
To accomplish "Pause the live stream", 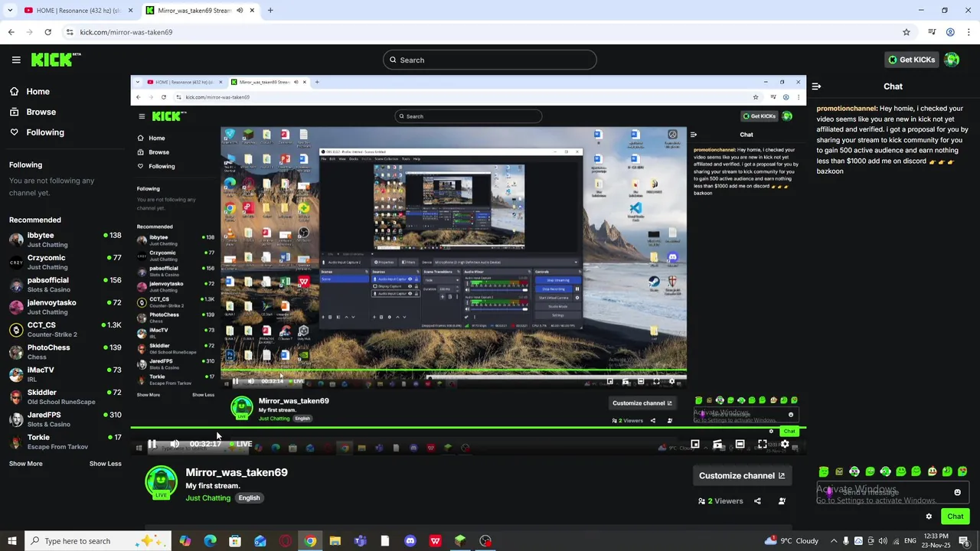I will click(x=152, y=444).
